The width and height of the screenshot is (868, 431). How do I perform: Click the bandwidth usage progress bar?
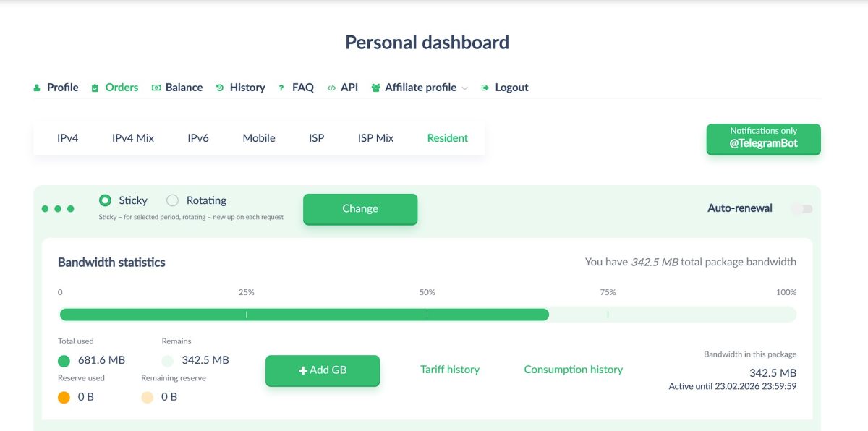tap(427, 315)
